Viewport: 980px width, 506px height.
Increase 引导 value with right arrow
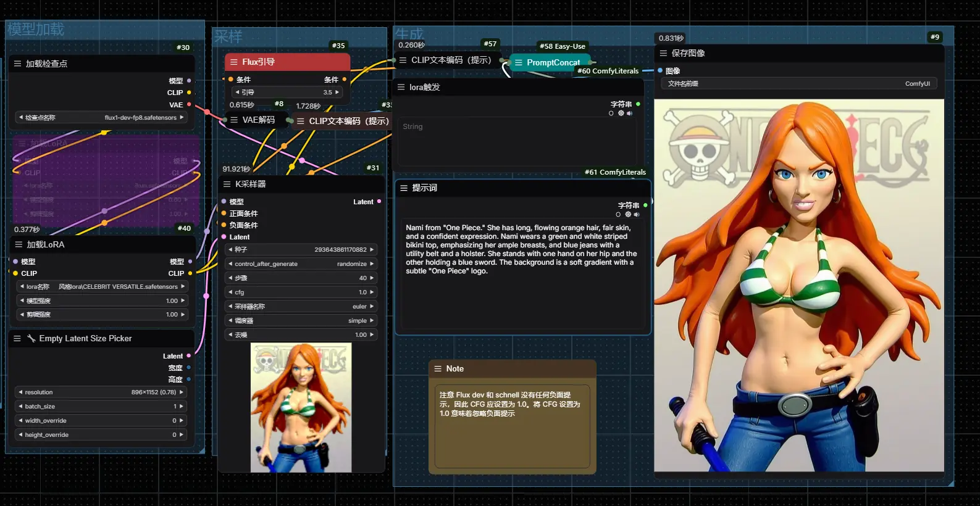[337, 92]
